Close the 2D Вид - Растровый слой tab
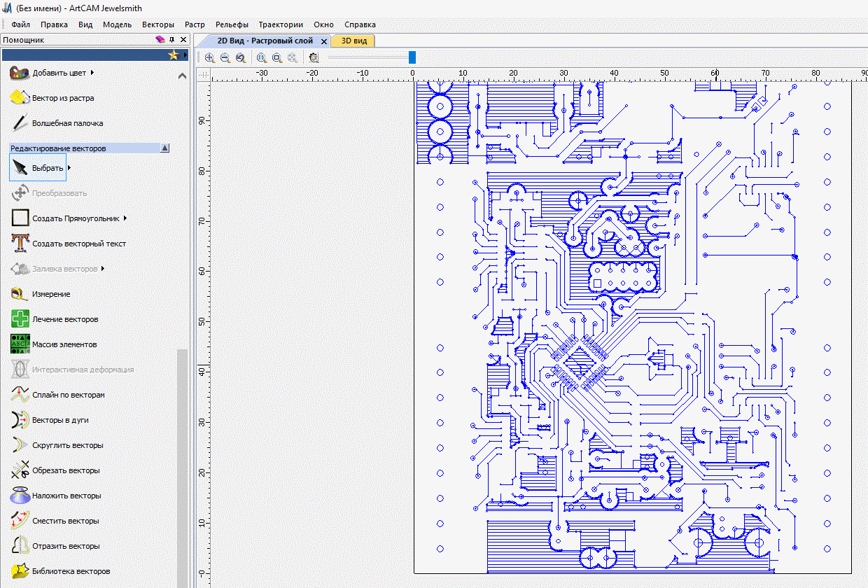 coord(323,41)
